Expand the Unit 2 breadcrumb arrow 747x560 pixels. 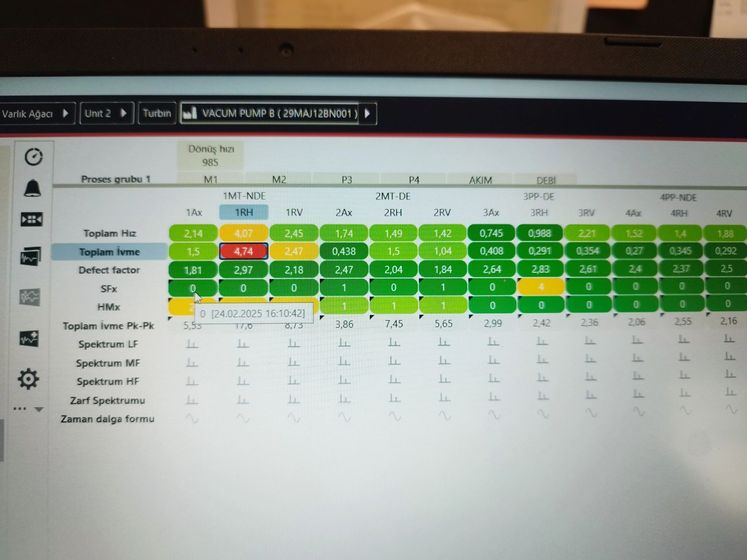point(123,113)
